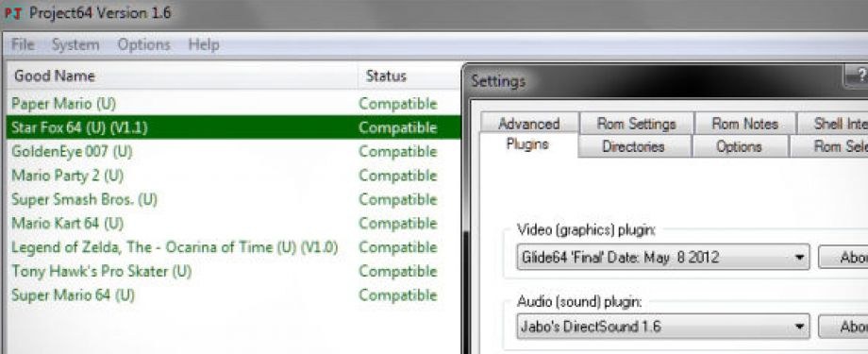Click Compatible status of Mario Kart 64

point(398,224)
